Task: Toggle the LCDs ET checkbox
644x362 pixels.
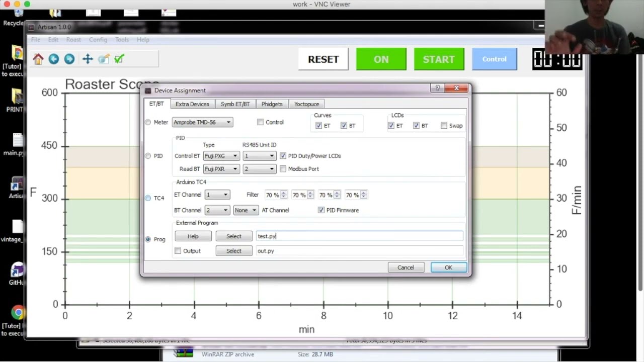Action: tap(391, 126)
